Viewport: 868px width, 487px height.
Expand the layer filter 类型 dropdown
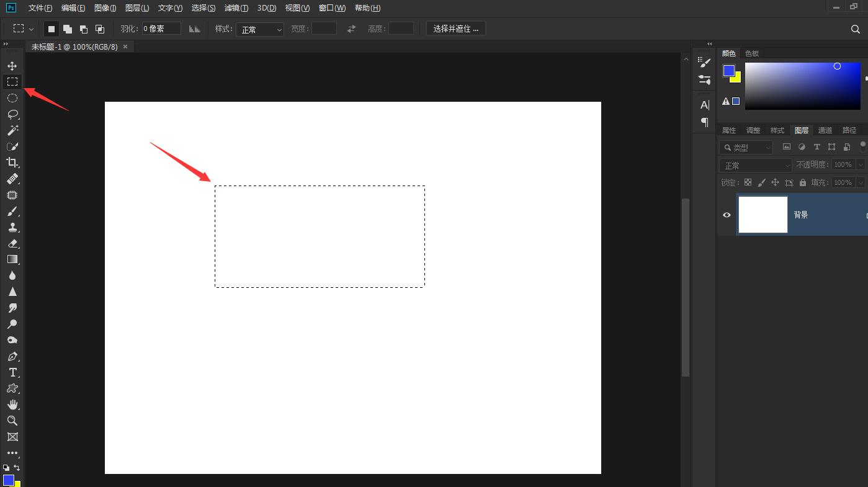point(746,147)
